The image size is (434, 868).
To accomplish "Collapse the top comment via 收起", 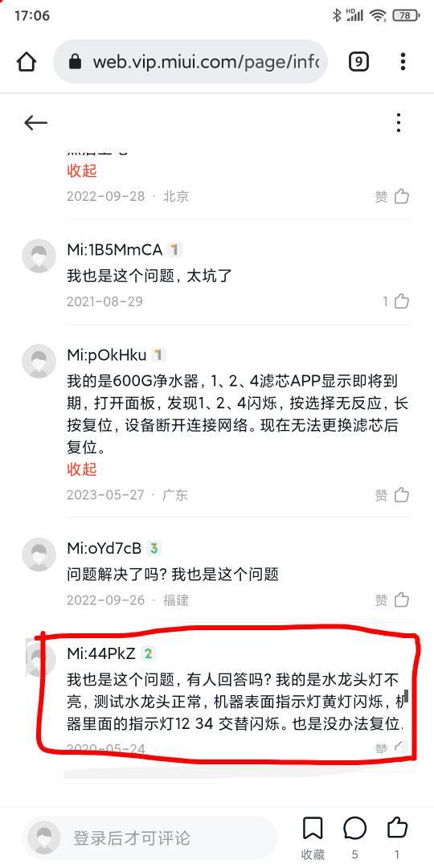I will (x=81, y=170).
